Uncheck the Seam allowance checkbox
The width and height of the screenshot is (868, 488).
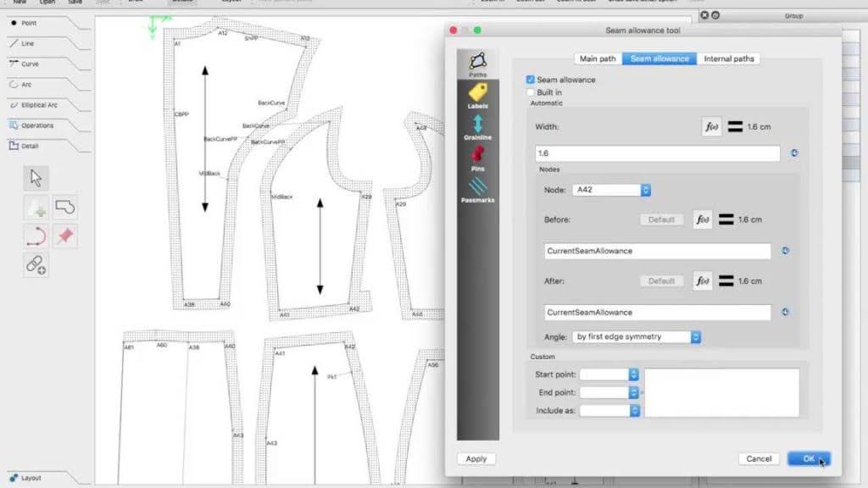(531, 80)
